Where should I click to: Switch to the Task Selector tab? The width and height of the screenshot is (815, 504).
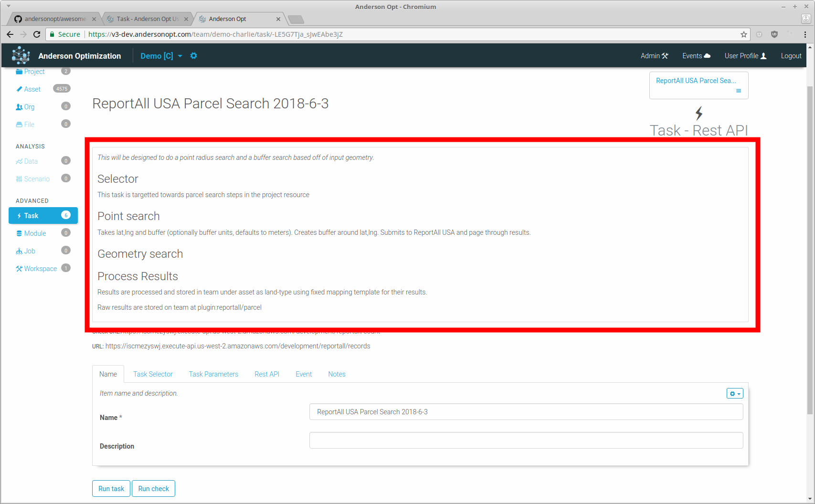click(x=153, y=374)
